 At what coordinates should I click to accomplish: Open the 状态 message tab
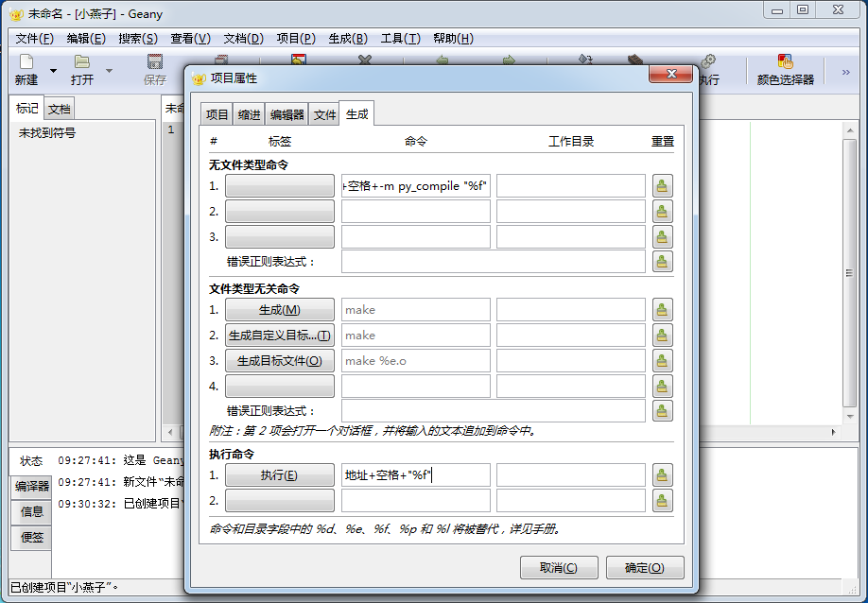[x=31, y=461]
